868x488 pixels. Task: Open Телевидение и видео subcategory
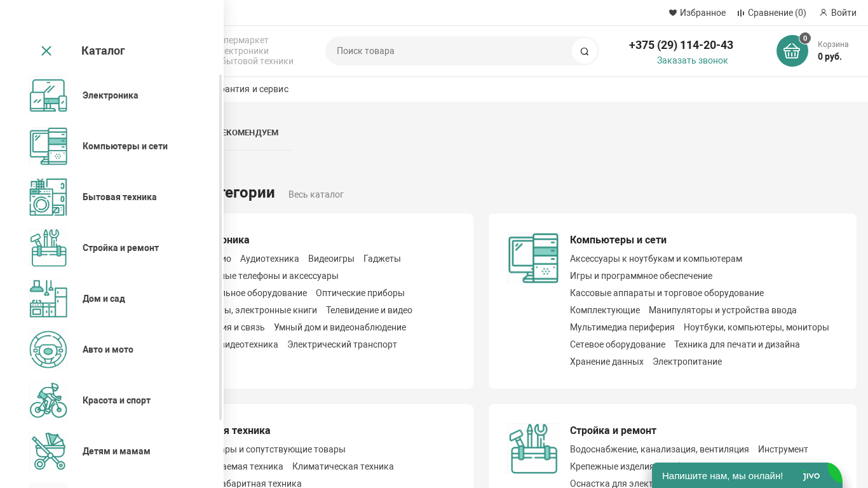click(369, 310)
